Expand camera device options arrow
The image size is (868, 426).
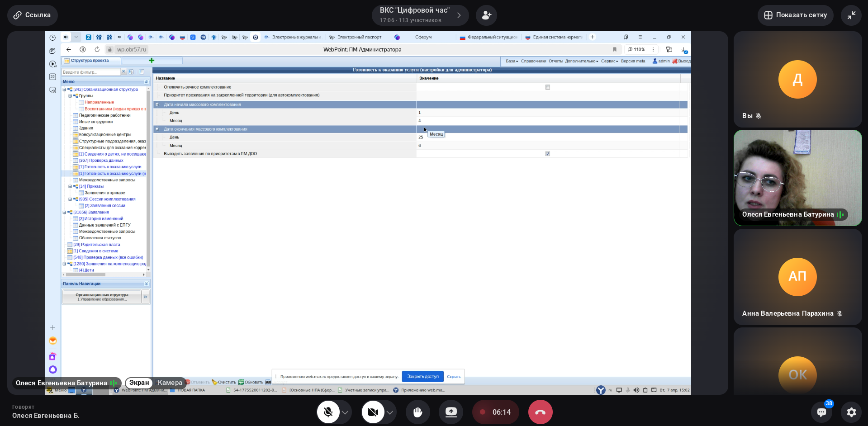[389, 412]
